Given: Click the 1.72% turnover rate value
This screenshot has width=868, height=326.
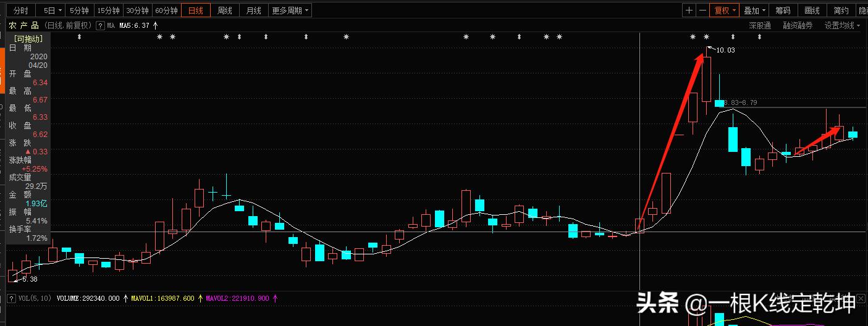Looking at the screenshot, I should pyautogui.click(x=37, y=238).
